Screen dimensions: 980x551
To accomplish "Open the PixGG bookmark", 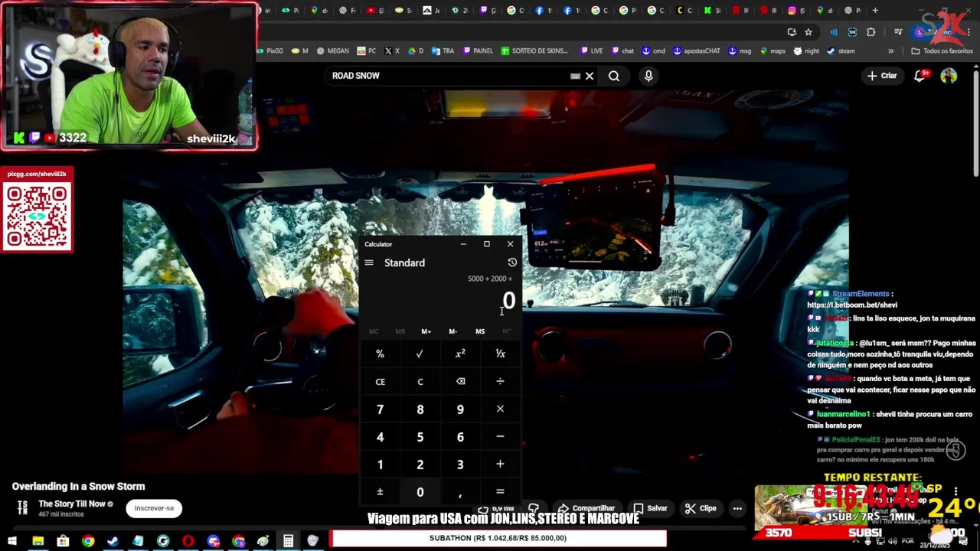I will [269, 51].
